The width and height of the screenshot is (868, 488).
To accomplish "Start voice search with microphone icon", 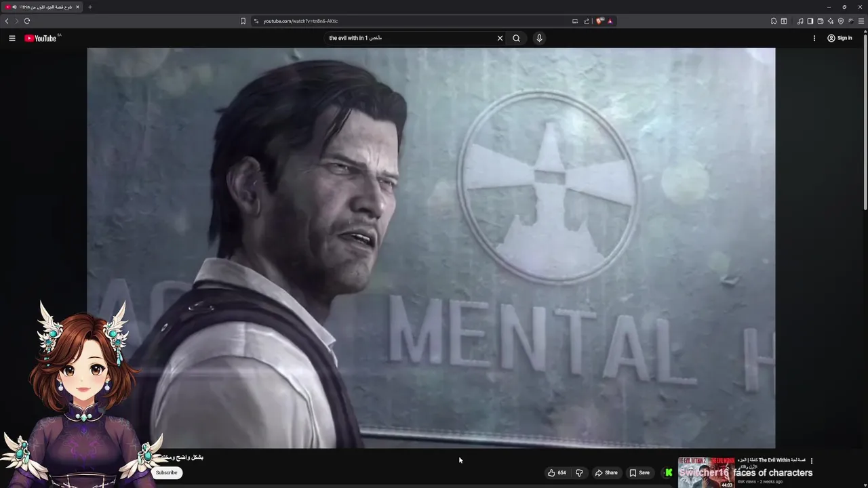I will tap(539, 38).
